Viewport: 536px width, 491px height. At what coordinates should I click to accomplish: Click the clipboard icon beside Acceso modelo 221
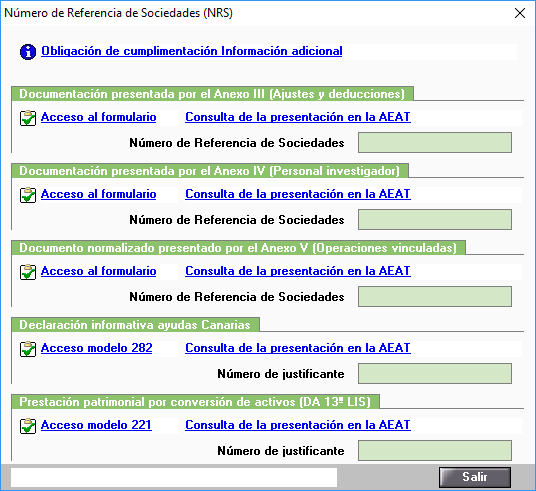[x=28, y=426]
